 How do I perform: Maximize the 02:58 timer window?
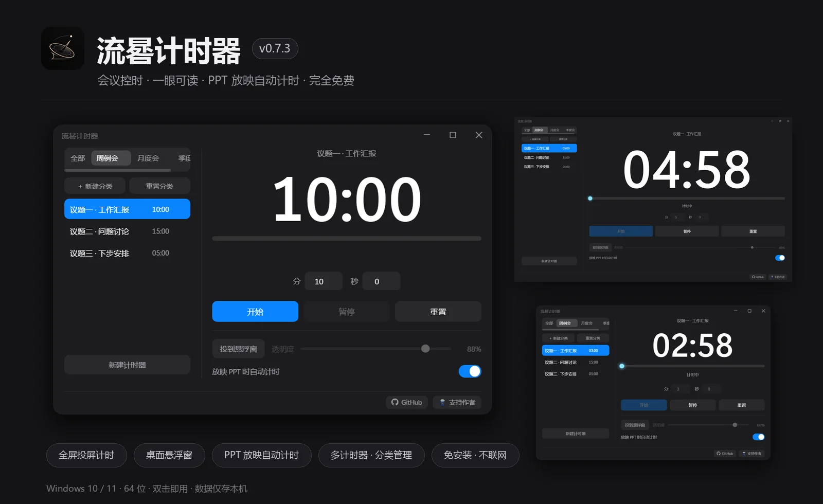(x=749, y=311)
